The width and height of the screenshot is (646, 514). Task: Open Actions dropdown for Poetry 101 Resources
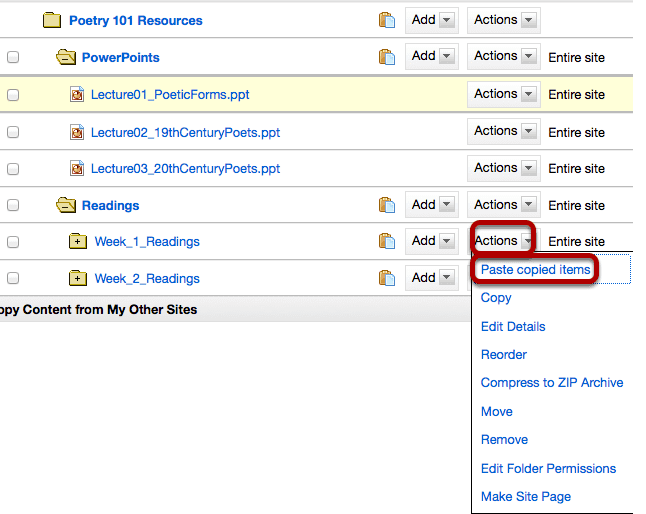(503, 20)
